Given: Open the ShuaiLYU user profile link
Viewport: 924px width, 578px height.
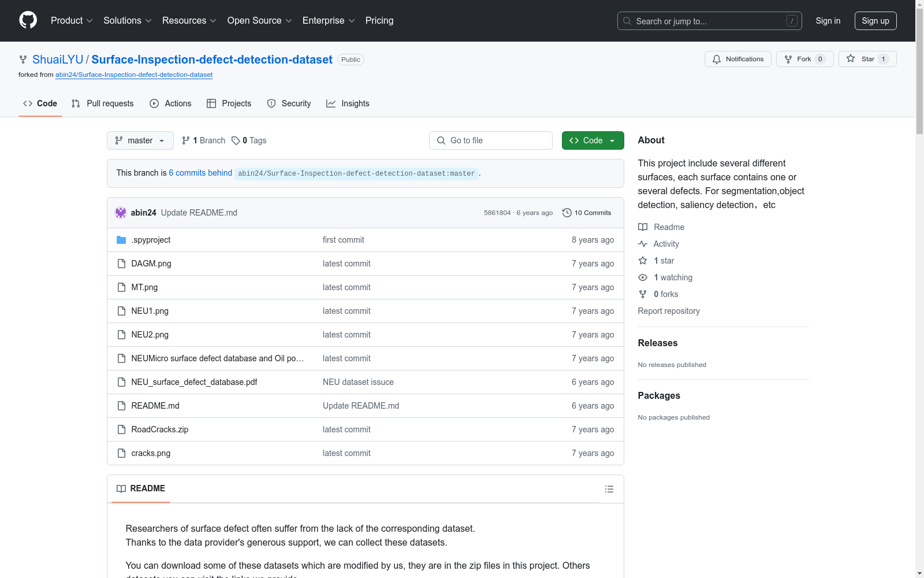Looking at the screenshot, I should click(58, 60).
